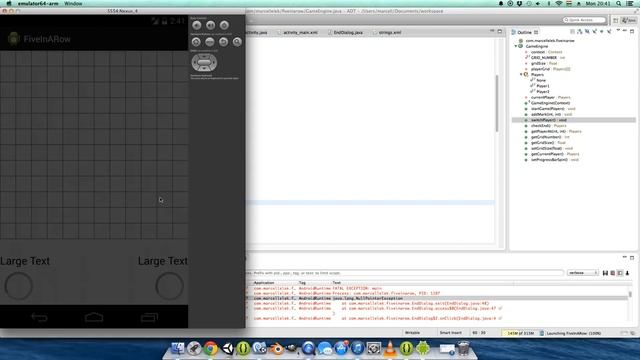
Task: Click Smart Insert in status bar
Action: tap(451, 333)
